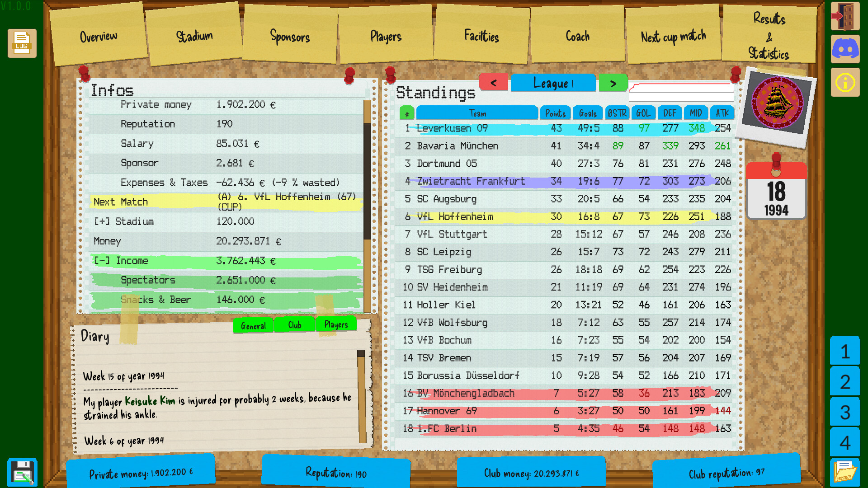Open the Discord icon on the right
The width and height of the screenshot is (868, 488).
845,49
